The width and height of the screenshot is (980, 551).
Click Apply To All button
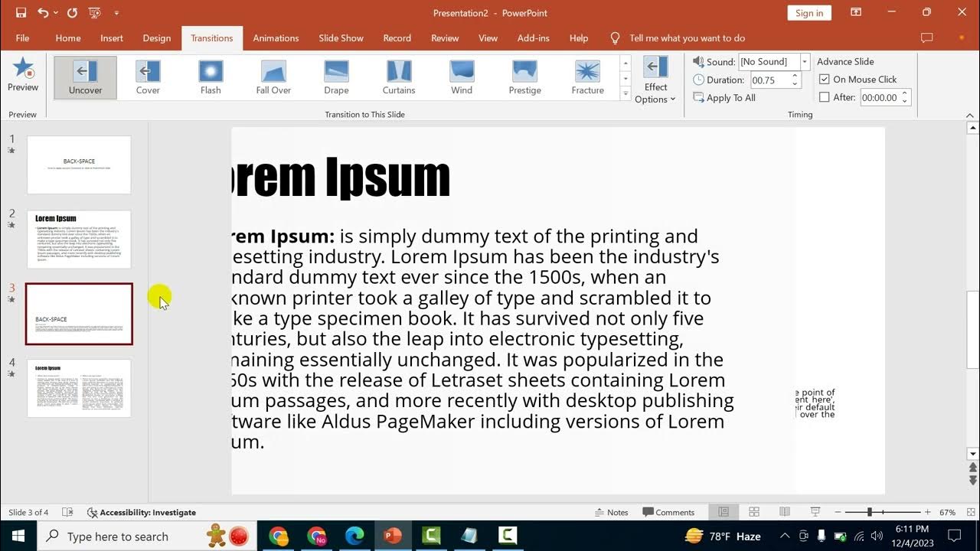724,97
